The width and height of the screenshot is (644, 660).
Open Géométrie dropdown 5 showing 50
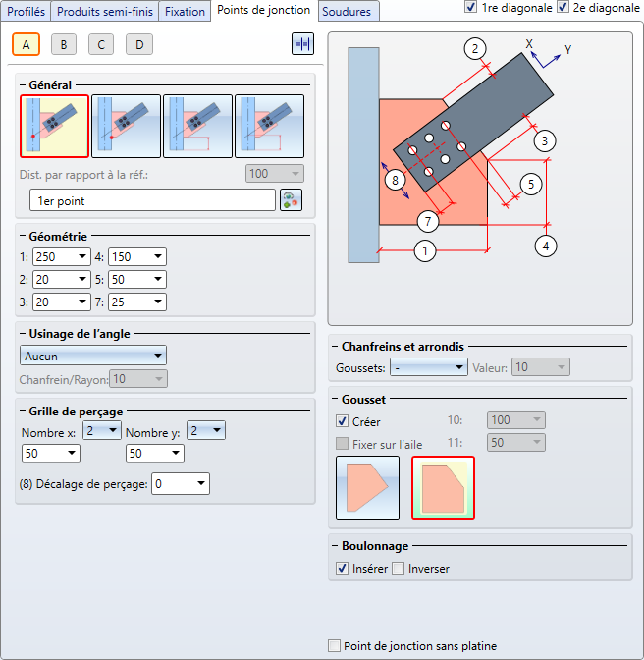[x=137, y=280]
